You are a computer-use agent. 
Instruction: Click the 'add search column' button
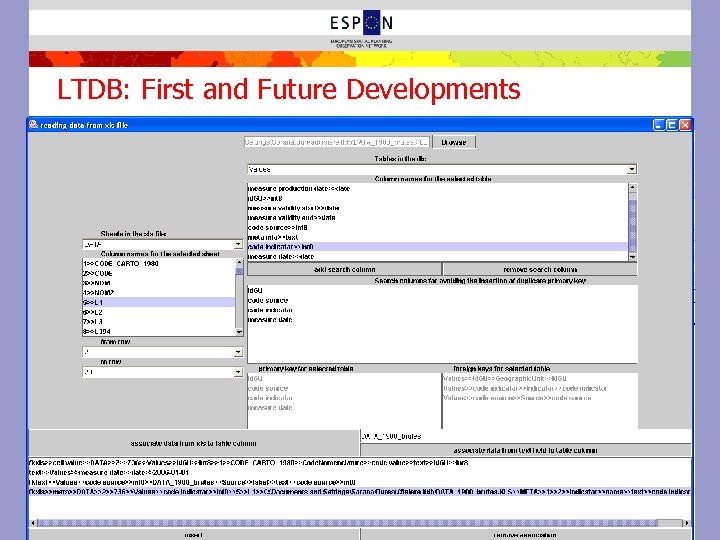[344, 270]
